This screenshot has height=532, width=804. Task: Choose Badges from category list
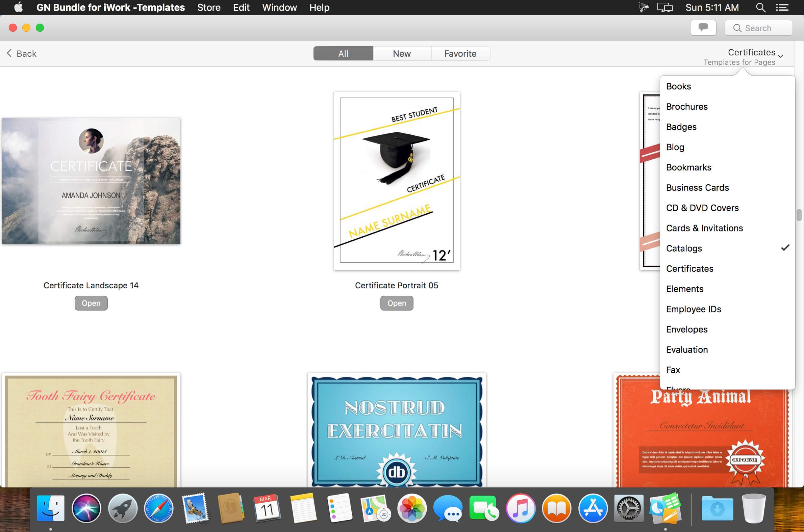click(727, 127)
